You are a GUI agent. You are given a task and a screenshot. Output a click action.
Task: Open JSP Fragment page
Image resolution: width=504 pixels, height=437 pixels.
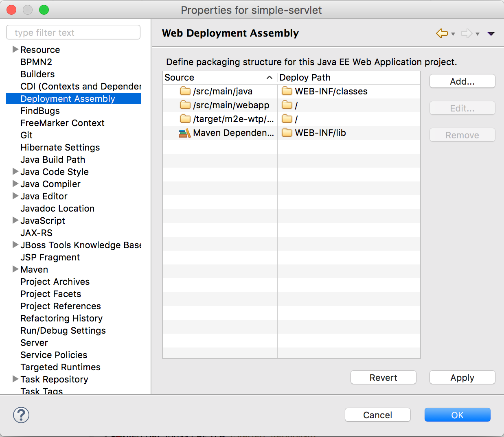[x=50, y=257]
